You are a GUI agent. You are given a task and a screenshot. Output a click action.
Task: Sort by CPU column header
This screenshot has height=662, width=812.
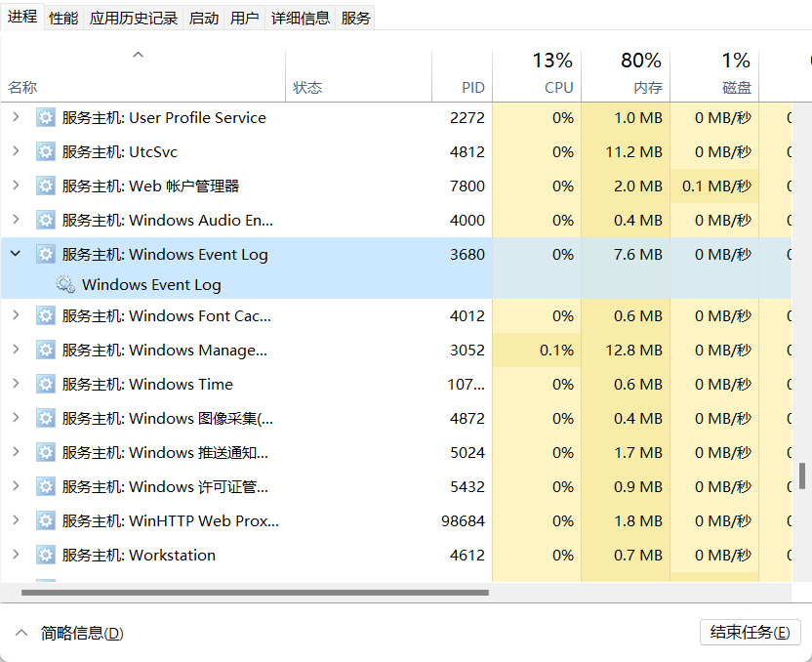pos(537,75)
